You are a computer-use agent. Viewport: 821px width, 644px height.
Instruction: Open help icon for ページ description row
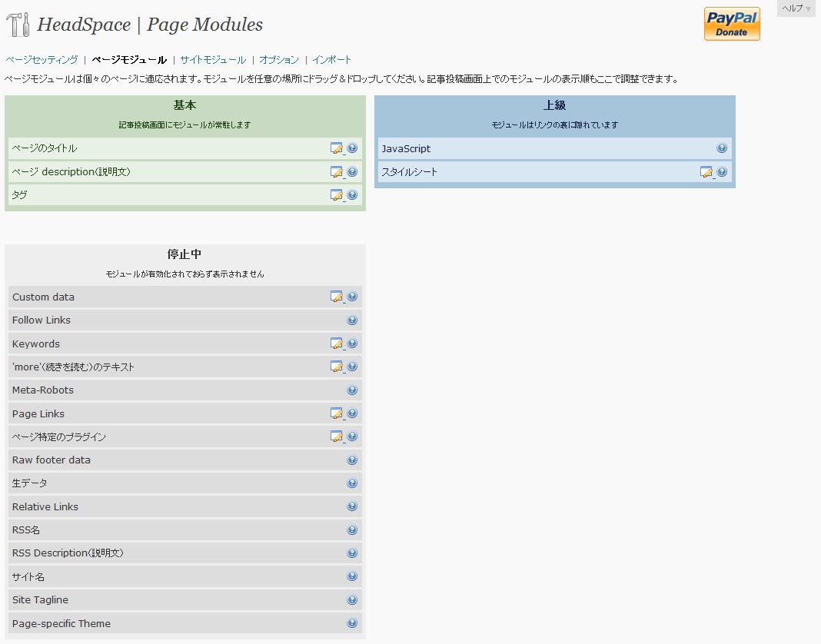click(352, 171)
